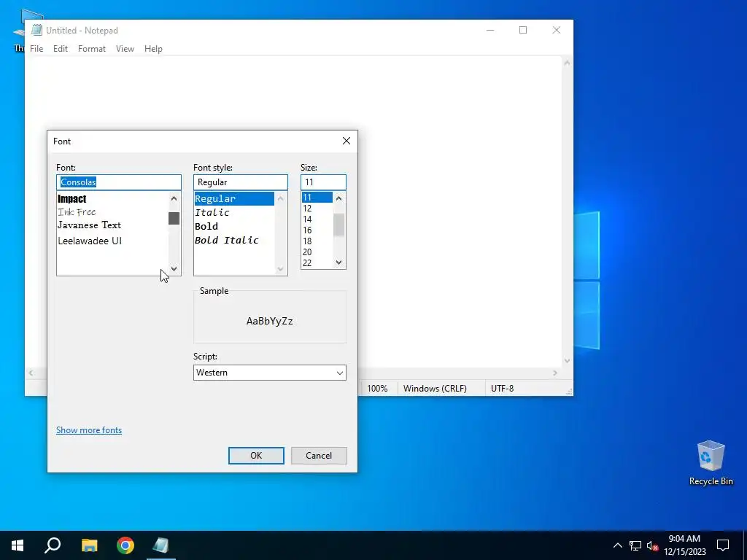Image resolution: width=747 pixels, height=560 pixels.
Task: Click Notepad vertical scroll-up arrow
Action: tap(567, 63)
